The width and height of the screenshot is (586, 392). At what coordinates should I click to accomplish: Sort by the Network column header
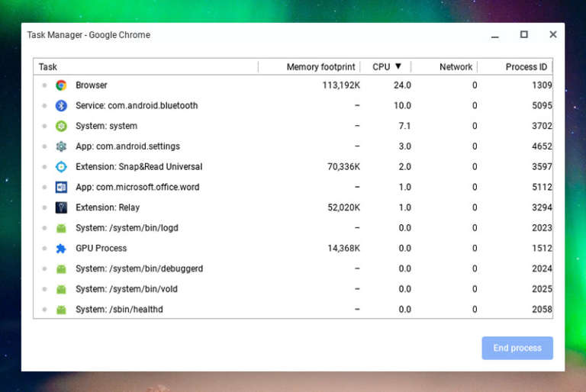(444, 67)
